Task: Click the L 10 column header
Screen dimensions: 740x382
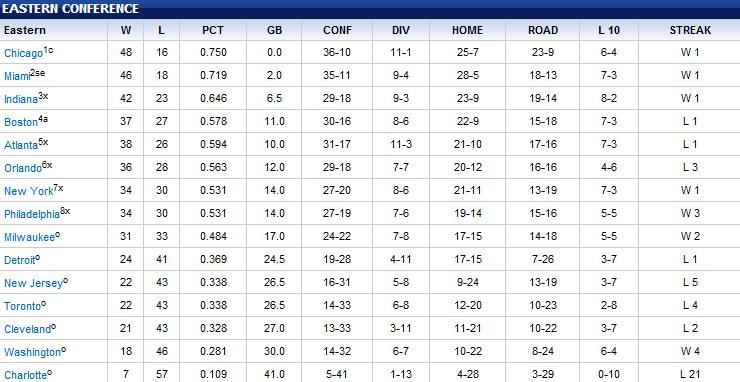Action: pyautogui.click(x=609, y=30)
